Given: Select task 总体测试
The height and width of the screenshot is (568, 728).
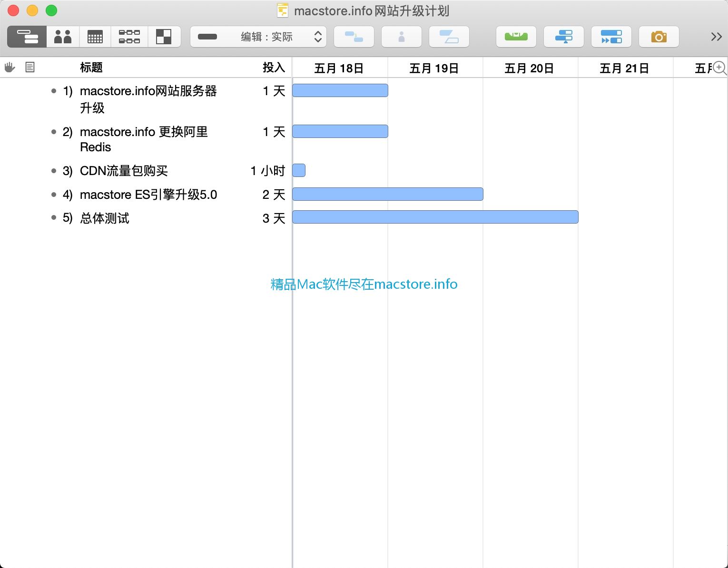Looking at the screenshot, I should coord(105,218).
